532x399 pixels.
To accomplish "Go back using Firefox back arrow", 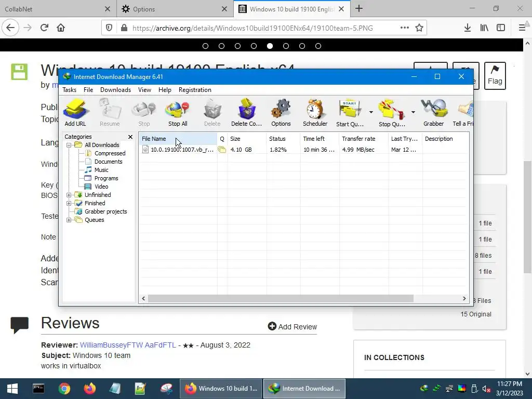I will coord(10,28).
